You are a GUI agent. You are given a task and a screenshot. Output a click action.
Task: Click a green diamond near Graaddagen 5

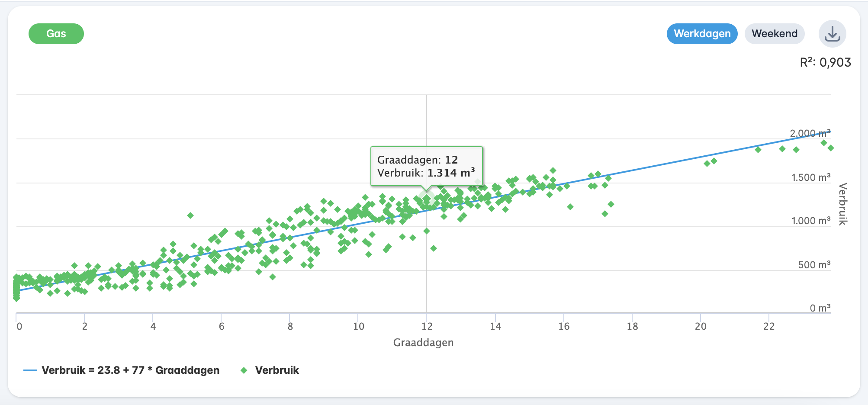190,215
